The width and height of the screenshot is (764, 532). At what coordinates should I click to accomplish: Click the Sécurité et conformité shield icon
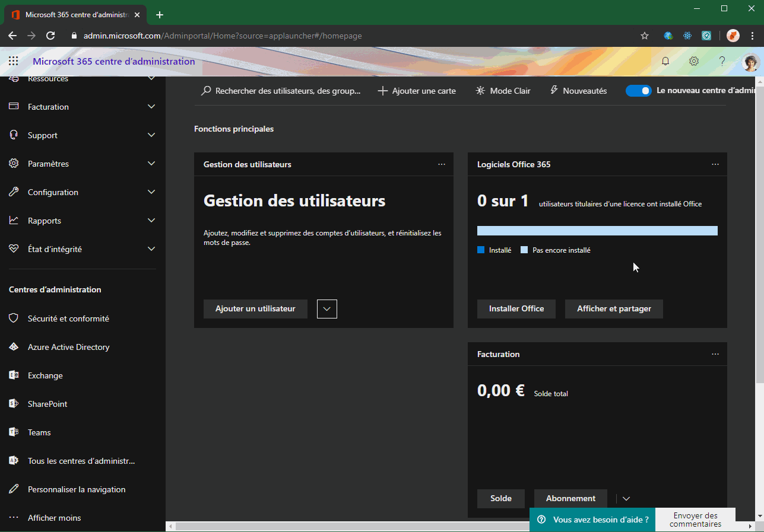14,318
